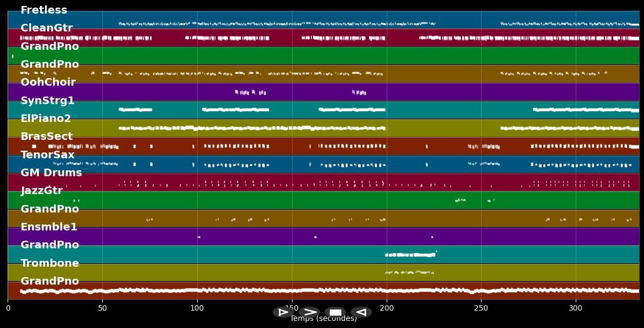Click the ElPiano2 track name
644x328 pixels.
[x=46, y=119]
